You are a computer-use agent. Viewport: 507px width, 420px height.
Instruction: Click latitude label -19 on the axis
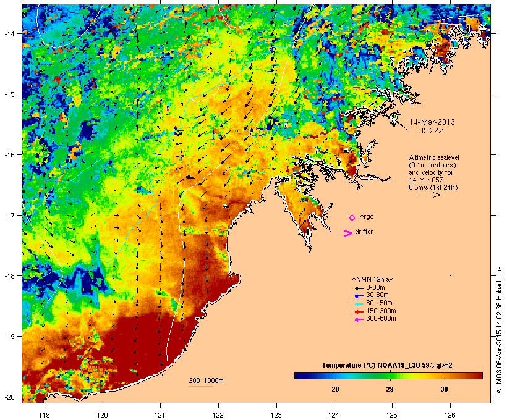[10, 337]
